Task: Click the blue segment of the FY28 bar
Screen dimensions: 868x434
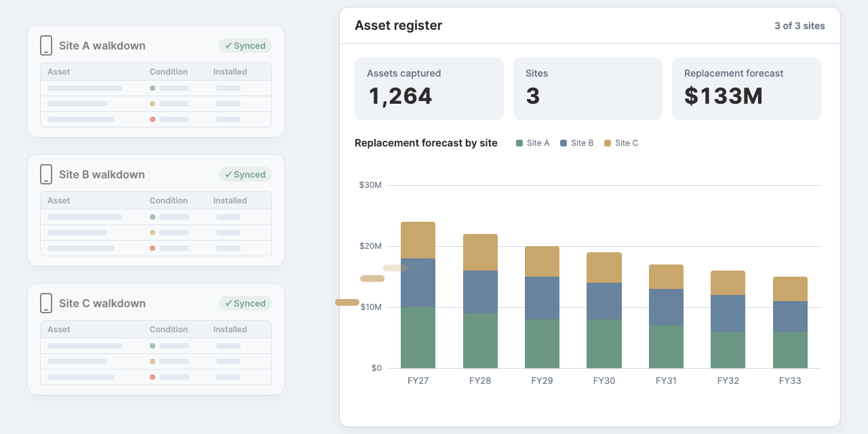Action: (x=480, y=292)
